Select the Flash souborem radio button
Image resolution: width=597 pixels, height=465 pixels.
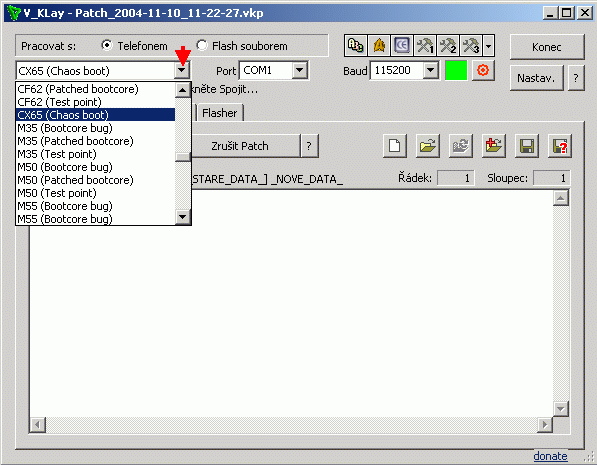[x=202, y=45]
